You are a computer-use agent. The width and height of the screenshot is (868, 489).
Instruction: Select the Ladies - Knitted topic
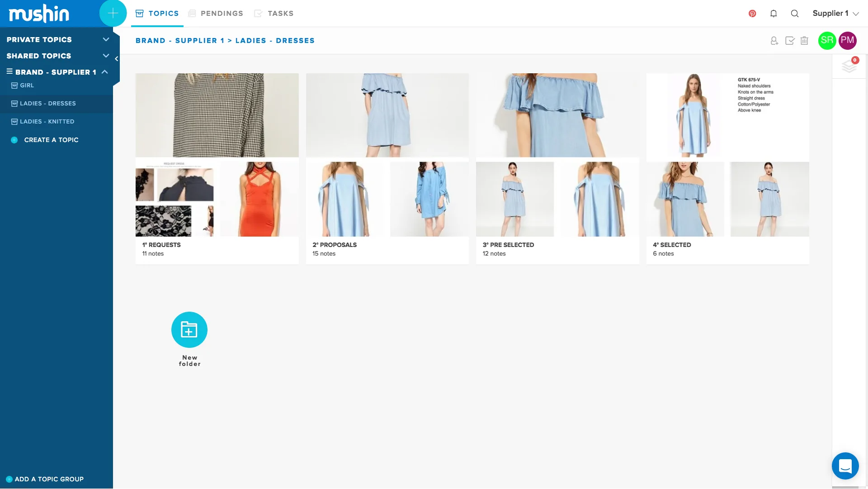[57, 122]
